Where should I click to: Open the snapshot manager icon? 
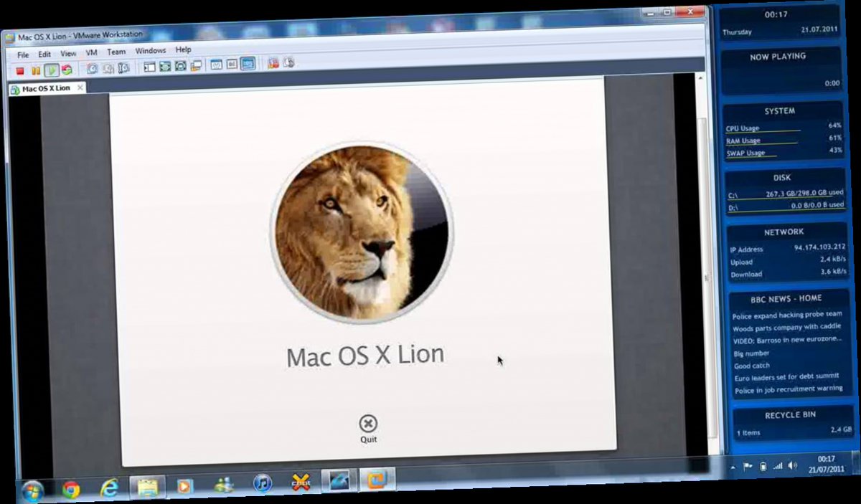click(x=124, y=68)
